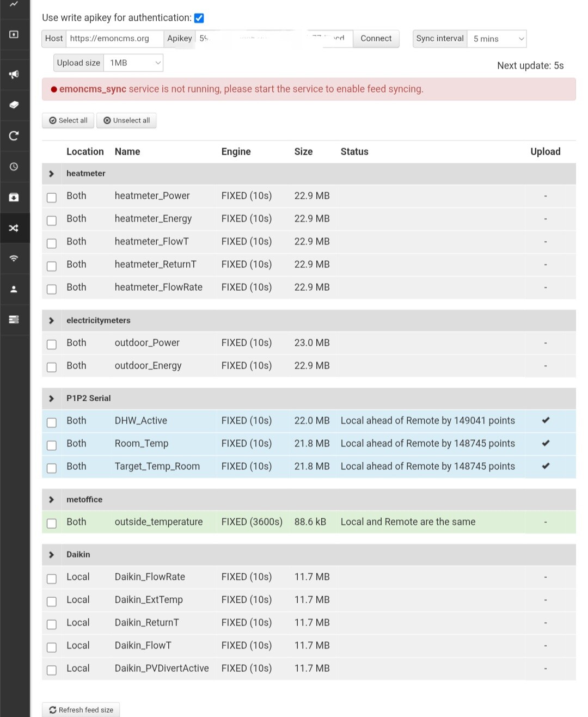The image size is (588, 717).
Task: Click the circular arrow update icon in sidebar
Action: click(14, 136)
